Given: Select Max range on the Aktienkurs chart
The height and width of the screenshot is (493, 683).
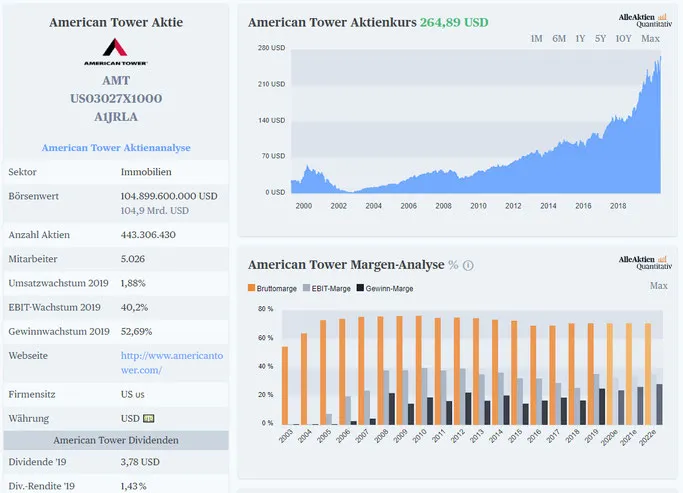Looking at the screenshot, I should 650,39.
